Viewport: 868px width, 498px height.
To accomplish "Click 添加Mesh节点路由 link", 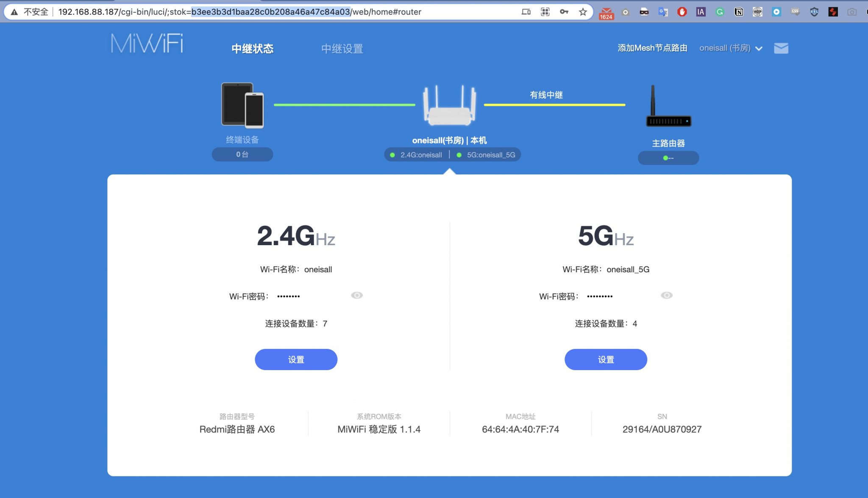I will point(652,48).
